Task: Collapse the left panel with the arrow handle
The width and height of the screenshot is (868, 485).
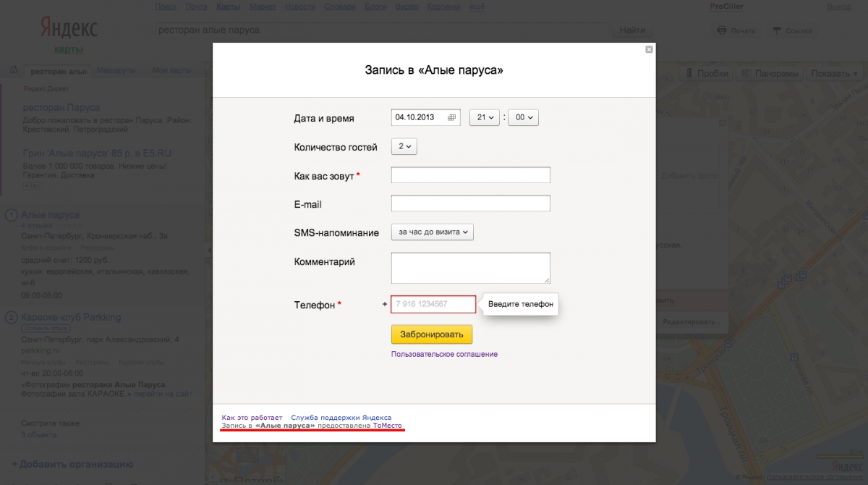Action: tap(210, 250)
